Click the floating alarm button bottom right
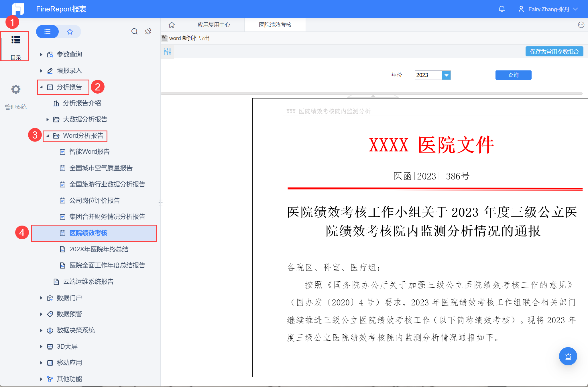Image resolution: width=588 pixels, height=387 pixels. [x=568, y=356]
